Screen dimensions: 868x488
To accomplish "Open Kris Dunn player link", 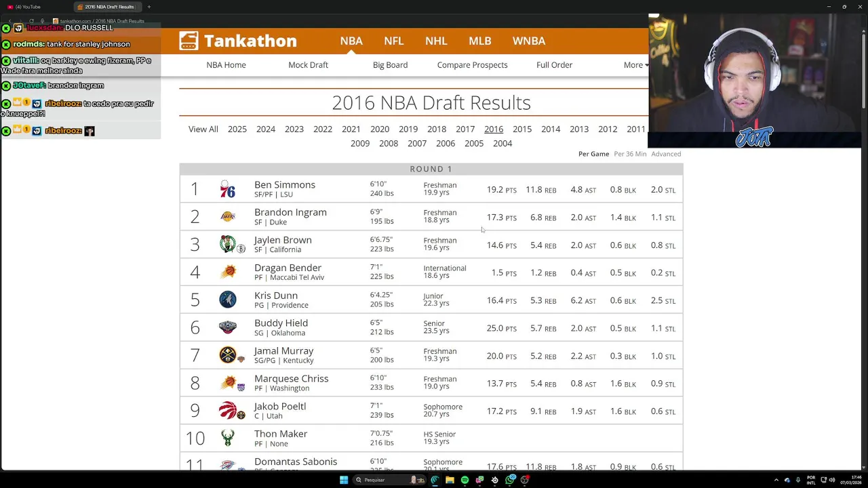I will (x=276, y=296).
